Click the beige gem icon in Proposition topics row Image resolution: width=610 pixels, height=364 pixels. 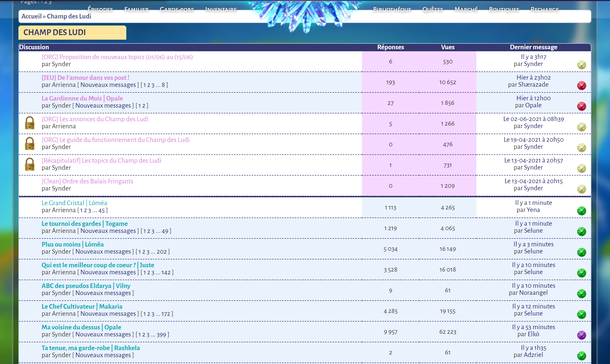[x=581, y=65]
